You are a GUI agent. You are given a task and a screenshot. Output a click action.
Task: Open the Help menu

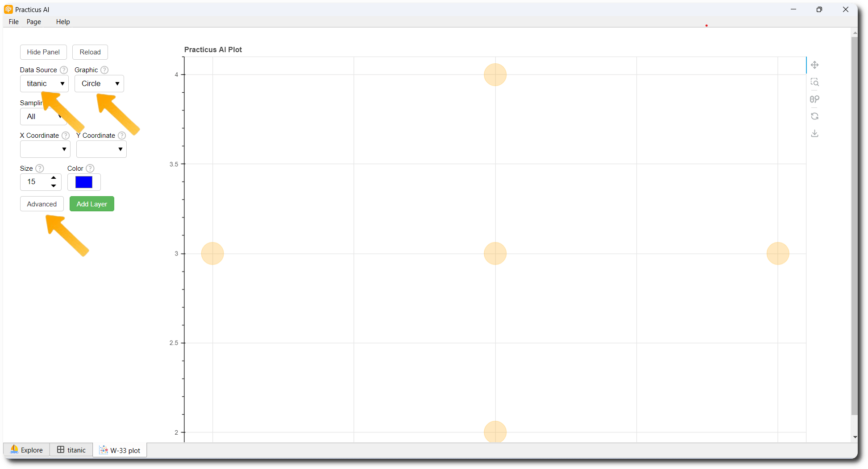coord(63,22)
